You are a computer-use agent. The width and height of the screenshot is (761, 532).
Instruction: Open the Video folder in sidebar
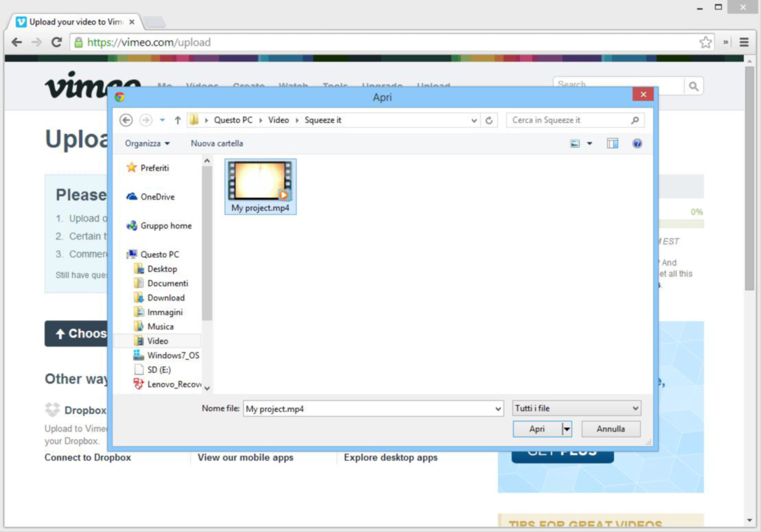pos(157,341)
